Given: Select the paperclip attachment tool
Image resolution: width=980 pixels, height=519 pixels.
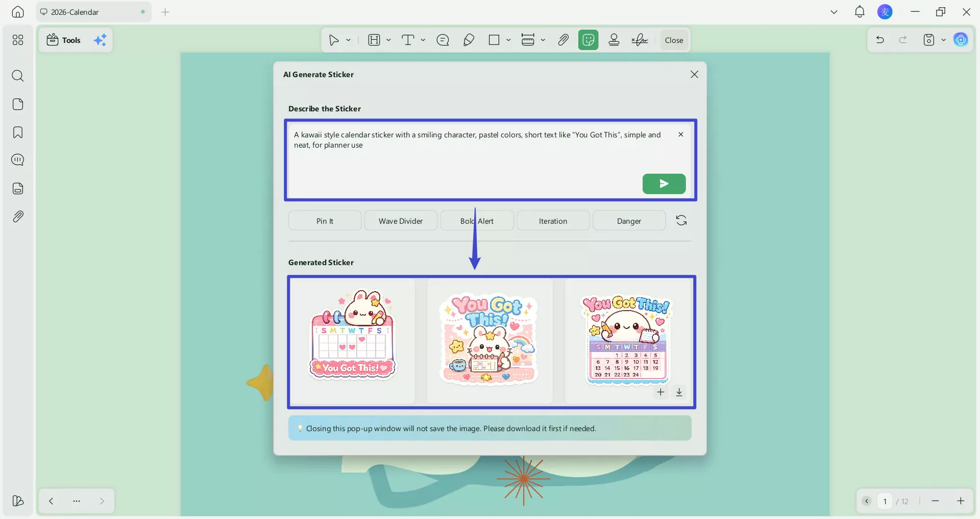Looking at the screenshot, I should pos(563,40).
